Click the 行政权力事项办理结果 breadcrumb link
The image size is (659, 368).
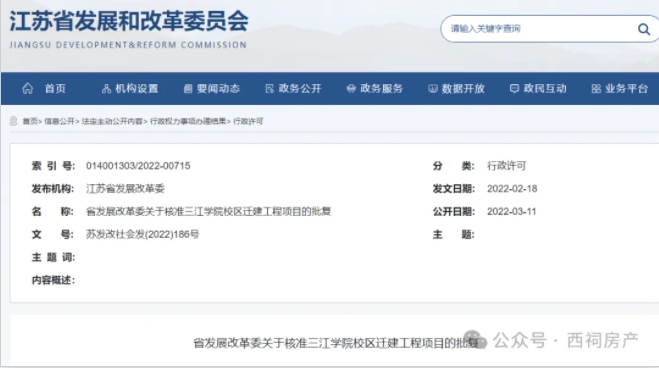(188, 121)
